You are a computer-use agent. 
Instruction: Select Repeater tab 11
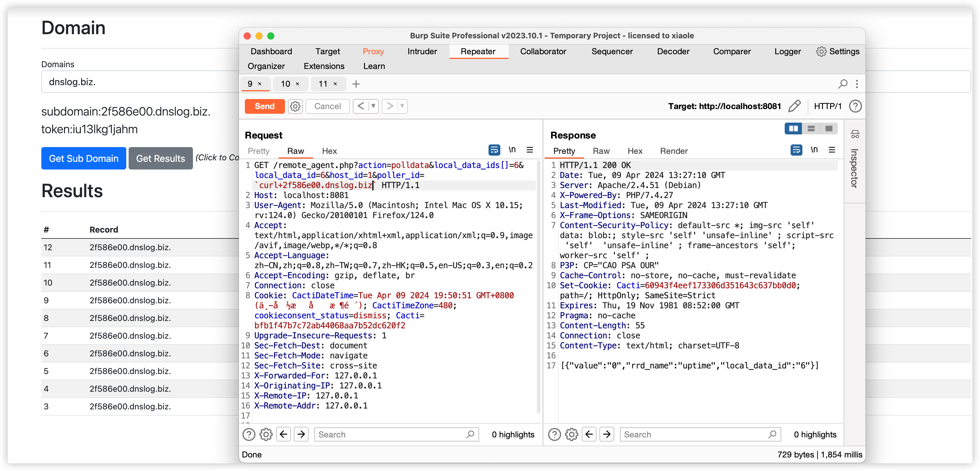tap(323, 84)
